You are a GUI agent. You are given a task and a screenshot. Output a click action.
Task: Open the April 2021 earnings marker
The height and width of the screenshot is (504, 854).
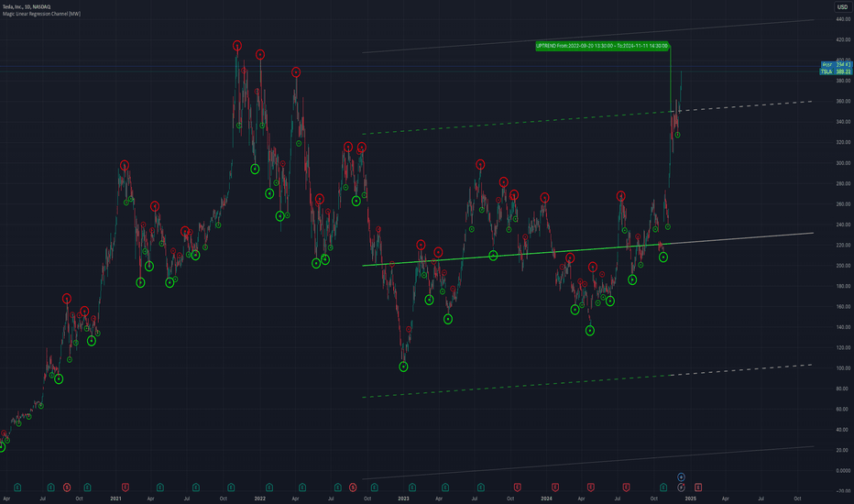pos(160,488)
